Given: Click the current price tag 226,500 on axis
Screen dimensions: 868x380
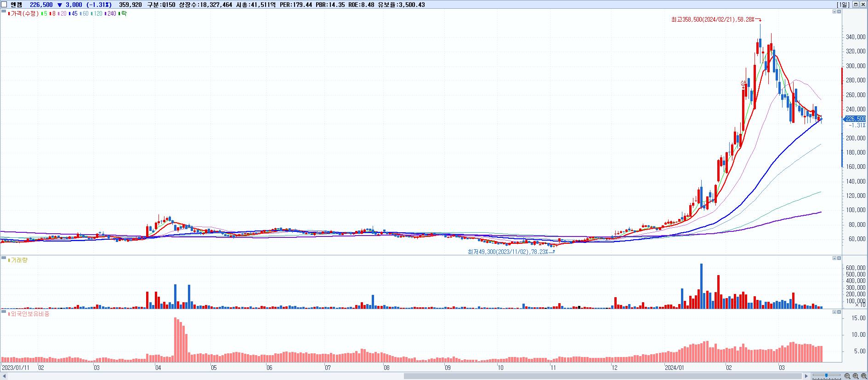Looking at the screenshot, I should click(855, 119).
